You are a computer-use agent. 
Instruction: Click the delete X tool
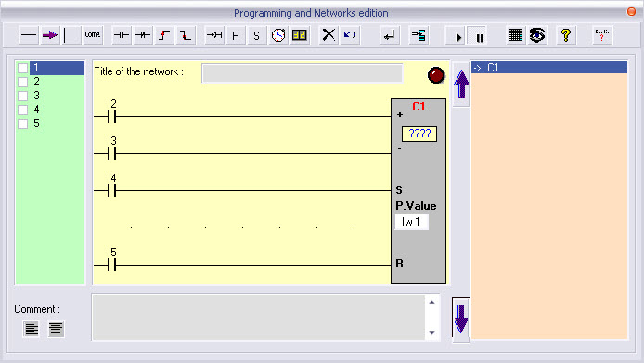[x=328, y=35]
